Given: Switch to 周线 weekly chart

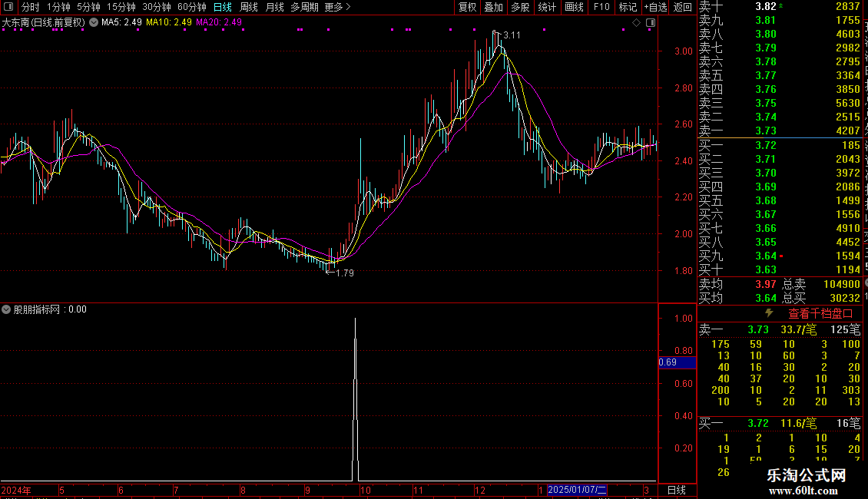Looking at the screenshot, I should [249, 7].
